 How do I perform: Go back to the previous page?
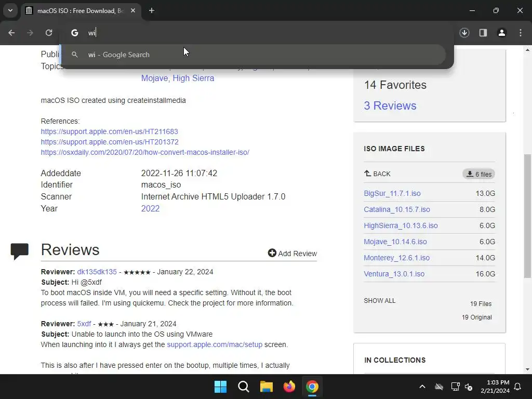pos(11,33)
